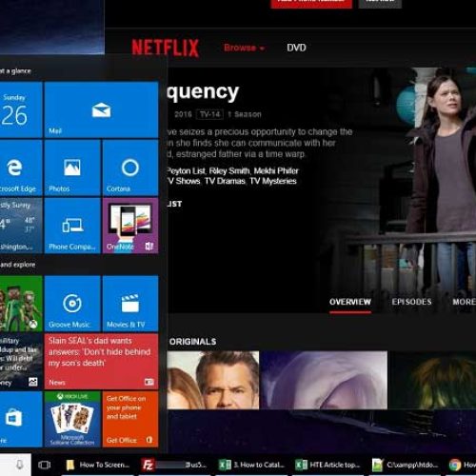The width and height of the screenshot is (476, 476).
Task: Open the Sunday 26 calendar tile
Action: point(21,109)
